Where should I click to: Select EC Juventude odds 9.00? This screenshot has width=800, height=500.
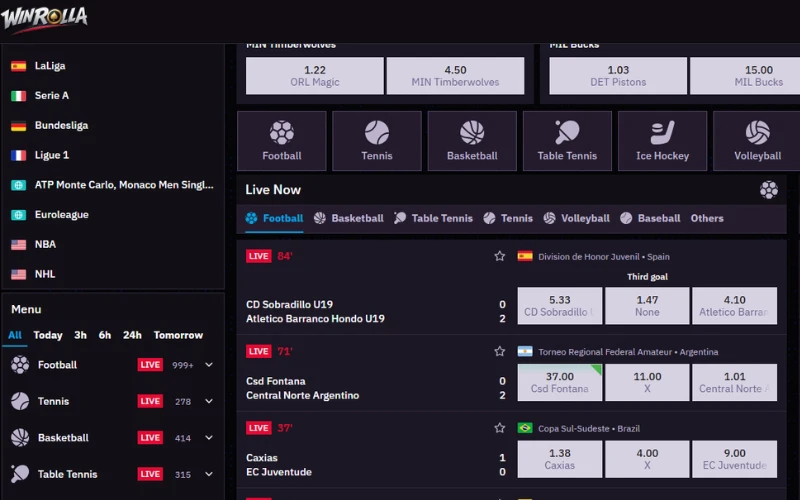735,459
